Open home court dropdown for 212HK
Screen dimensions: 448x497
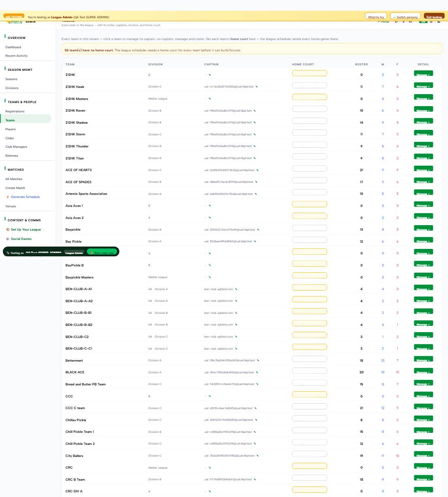310,73
